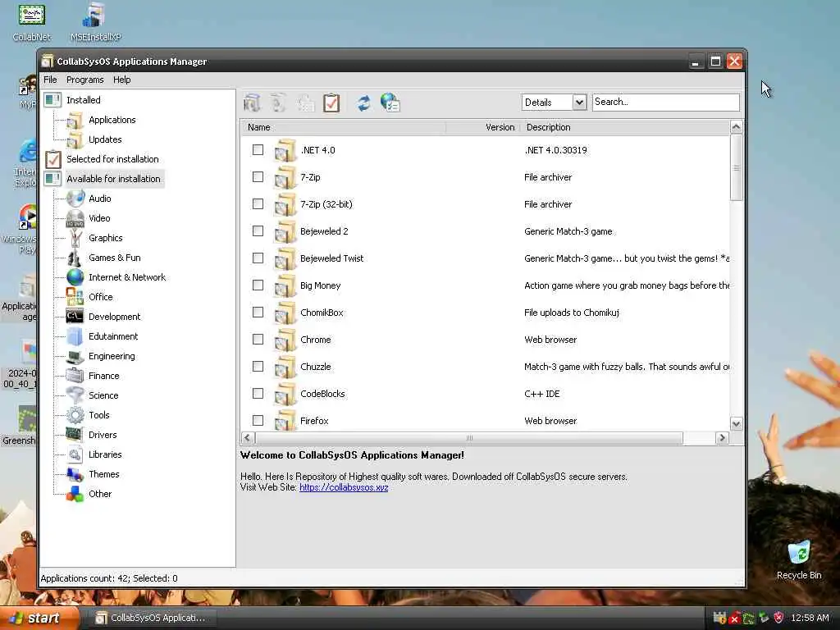This screenshot has height=630, width=840.
Task: Click the selected-for-installation checkmark toolbar icon
Action: 331,103
